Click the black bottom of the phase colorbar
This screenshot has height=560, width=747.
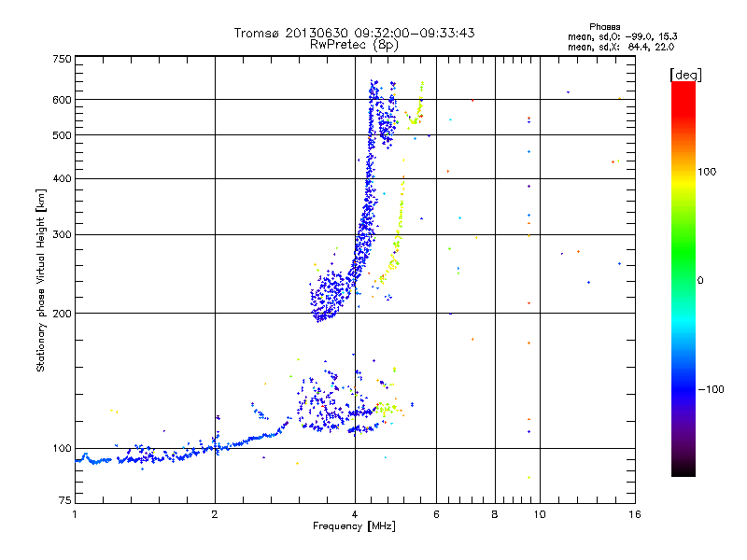pyautogui.click(x=684, y=469)
